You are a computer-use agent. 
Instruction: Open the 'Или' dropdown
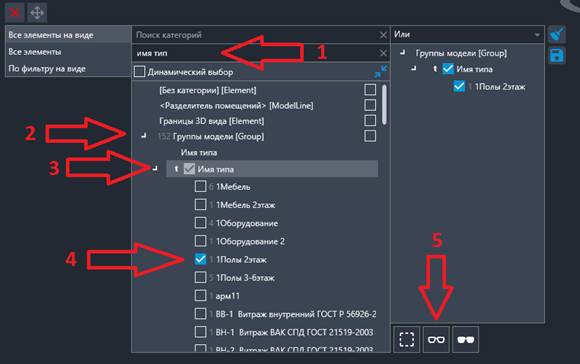(x=467, y=35)
